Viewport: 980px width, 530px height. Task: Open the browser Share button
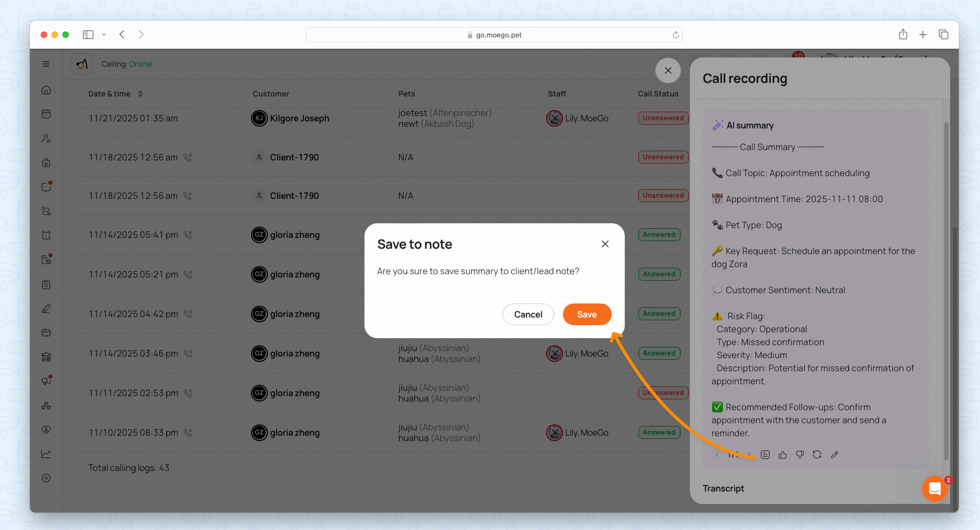click(x=903, y=35)
